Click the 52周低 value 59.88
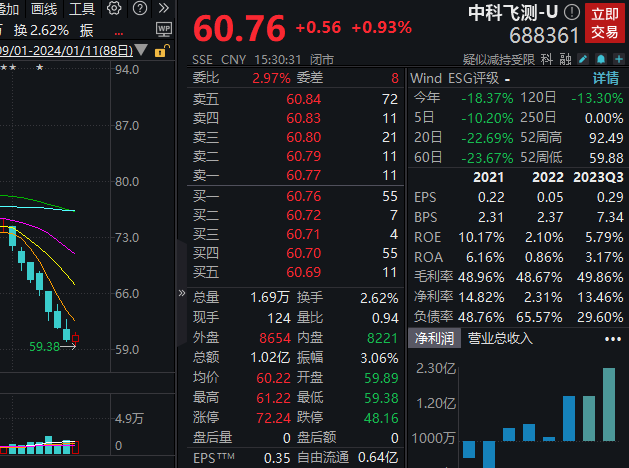The width and height of the screenshot is (629, 468). 606,158
